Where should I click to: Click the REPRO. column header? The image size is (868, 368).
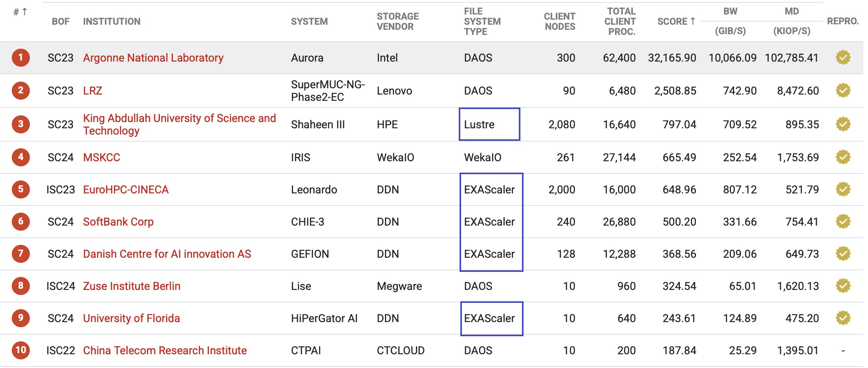[x=843, y=21]
